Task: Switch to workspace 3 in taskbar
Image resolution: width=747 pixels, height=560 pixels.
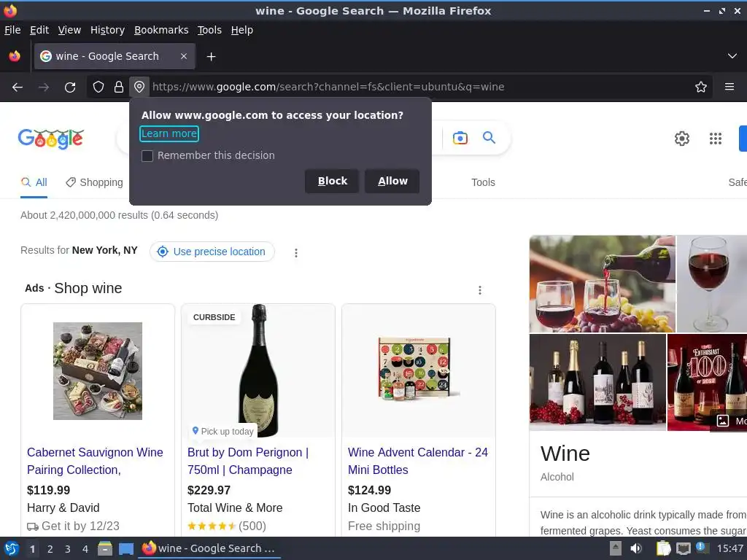Action: 68,549
